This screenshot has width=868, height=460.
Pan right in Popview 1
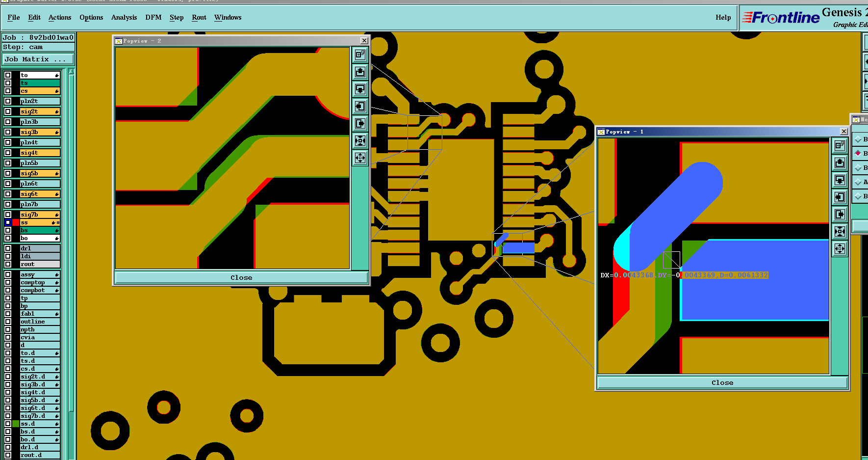[840, 214]
